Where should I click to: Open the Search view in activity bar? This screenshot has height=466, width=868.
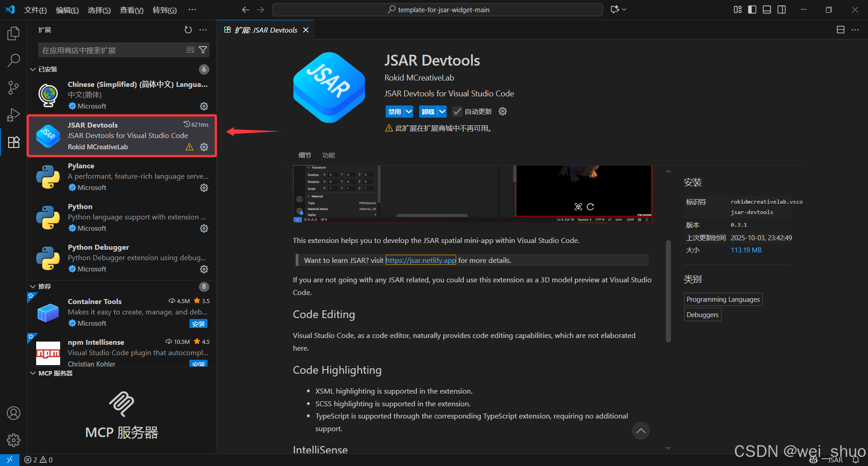pyautogui.click(x=14, y=60)
